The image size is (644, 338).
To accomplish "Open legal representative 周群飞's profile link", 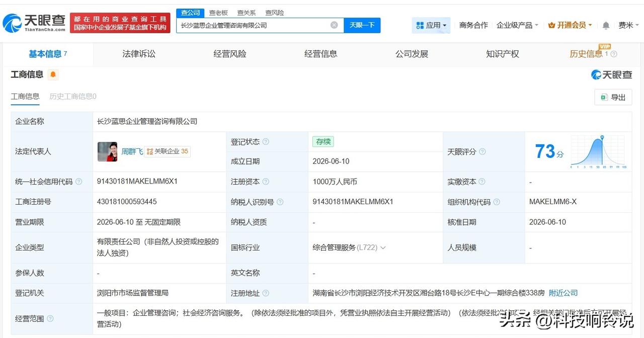I will pyautogui.click(x=132, y=151).
